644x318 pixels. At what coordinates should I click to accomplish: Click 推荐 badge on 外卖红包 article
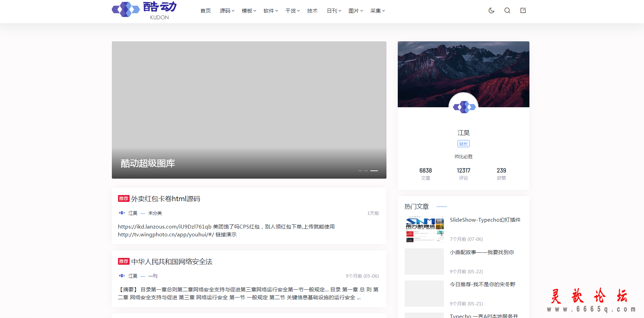[x=123, y=198]
